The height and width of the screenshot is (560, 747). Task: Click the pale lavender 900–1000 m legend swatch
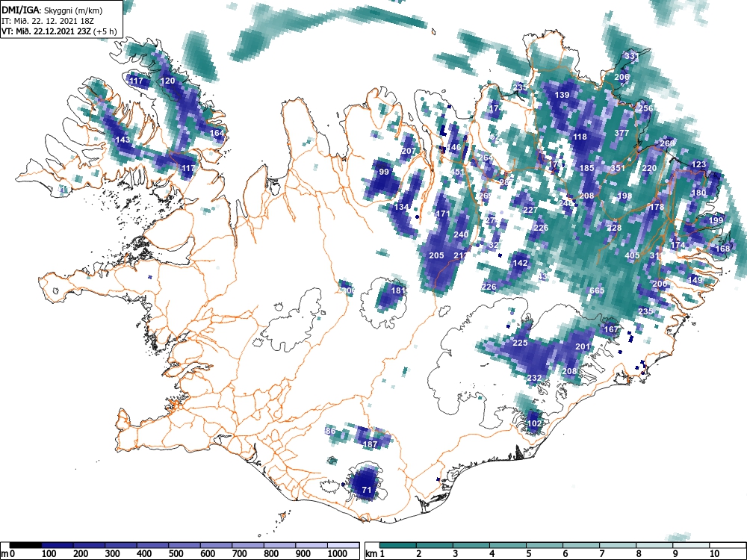tap(311, 545)
